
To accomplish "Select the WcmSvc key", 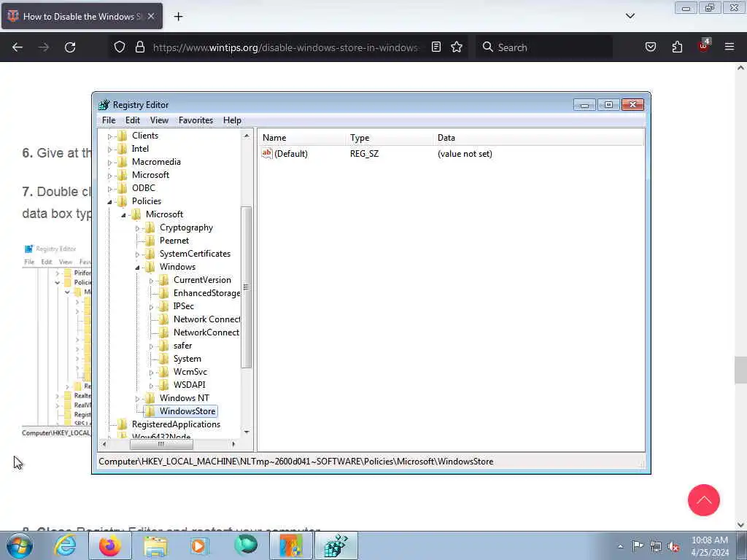I will click(190, 371).
